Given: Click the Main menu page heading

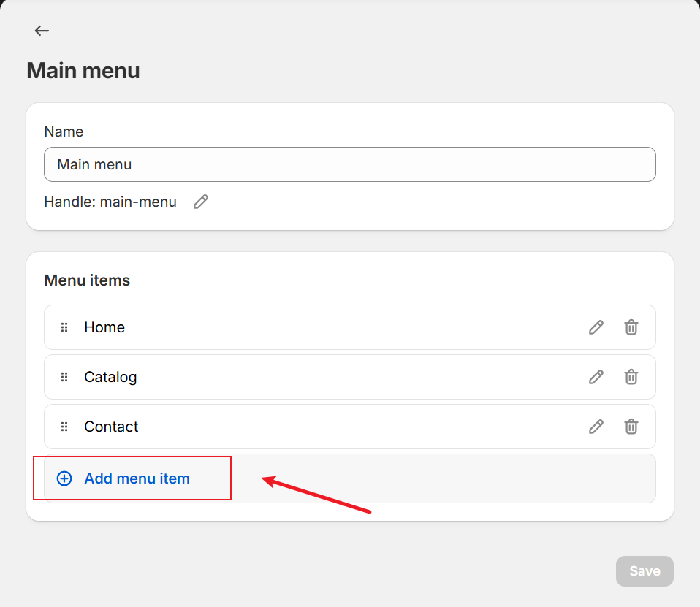Looking at the screenshot, I should click(x=83, y=71).
